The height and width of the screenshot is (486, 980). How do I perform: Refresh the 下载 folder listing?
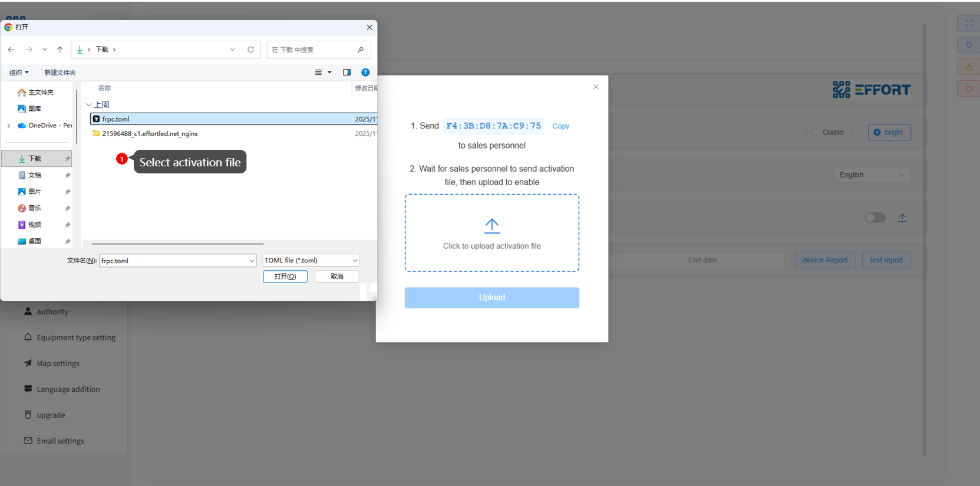(250, 50)
